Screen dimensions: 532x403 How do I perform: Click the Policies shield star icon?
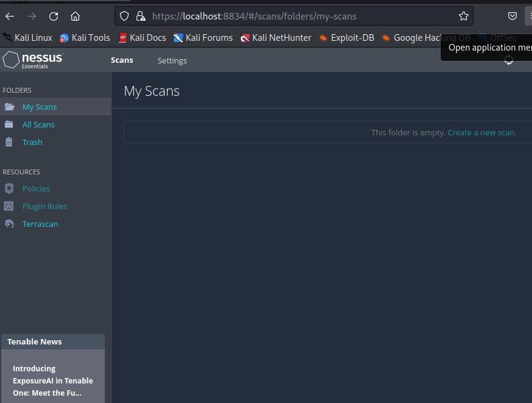click(9, 188)
